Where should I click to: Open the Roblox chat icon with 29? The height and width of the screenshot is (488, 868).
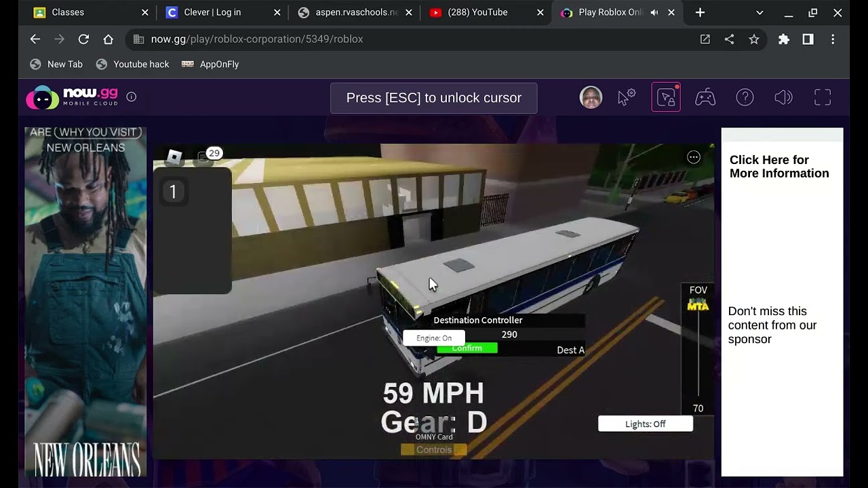click(x=209, y=155)
